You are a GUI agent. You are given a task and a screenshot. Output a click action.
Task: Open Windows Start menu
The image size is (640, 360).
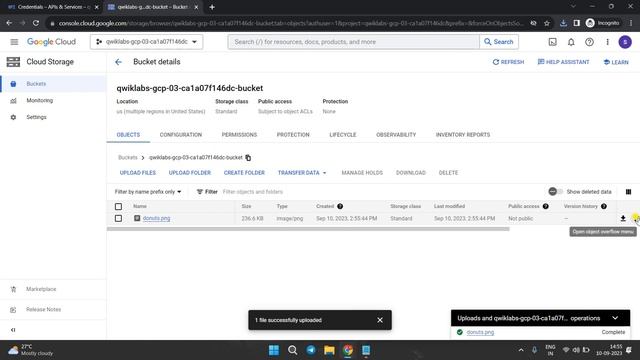pyautogui.click(x=274, y=350)
